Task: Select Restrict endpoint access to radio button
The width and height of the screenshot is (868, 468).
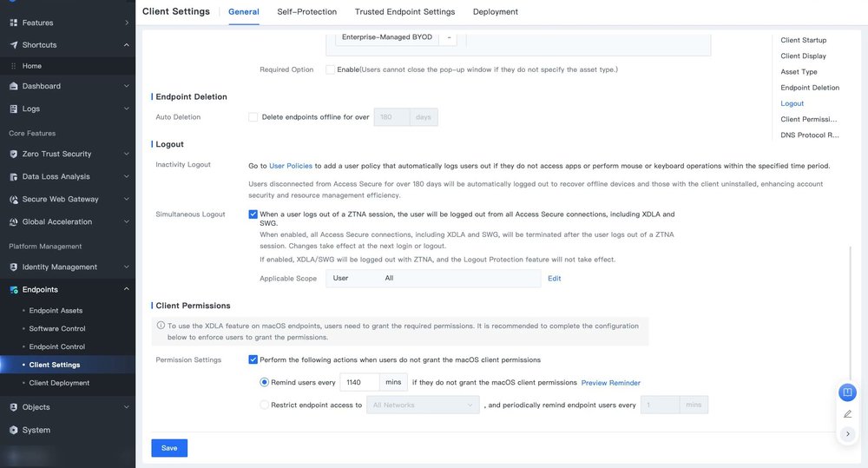Action: [264, 405]
